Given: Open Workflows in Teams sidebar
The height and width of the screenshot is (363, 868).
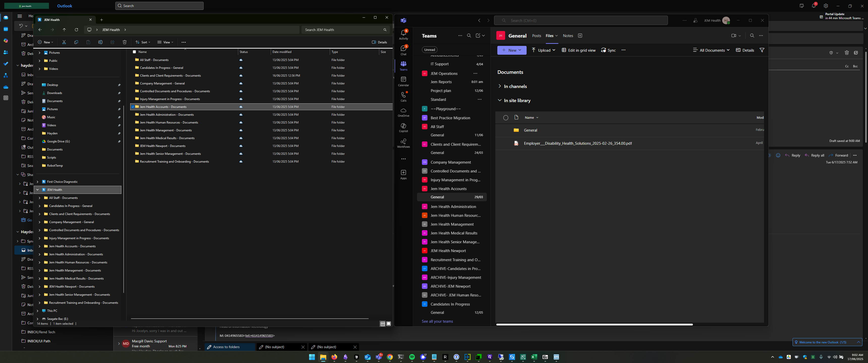Looking at the screenshot, I should [403, 143].
